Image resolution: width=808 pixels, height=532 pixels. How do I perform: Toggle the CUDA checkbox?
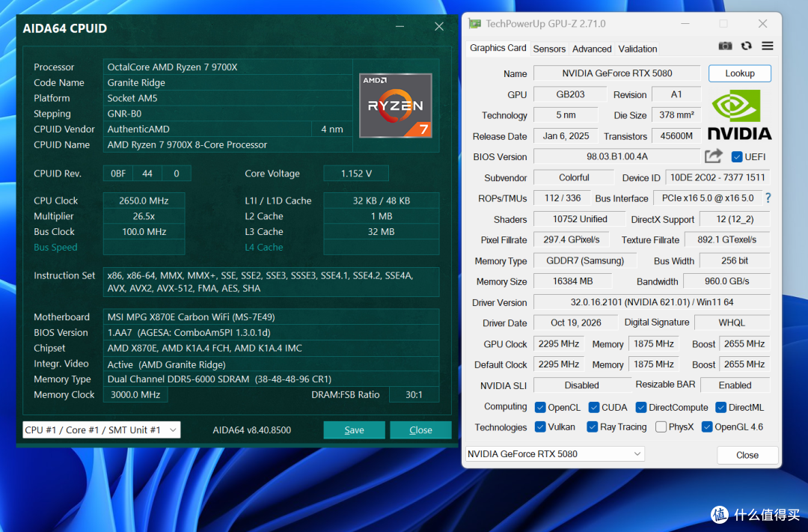coord(593,407)
